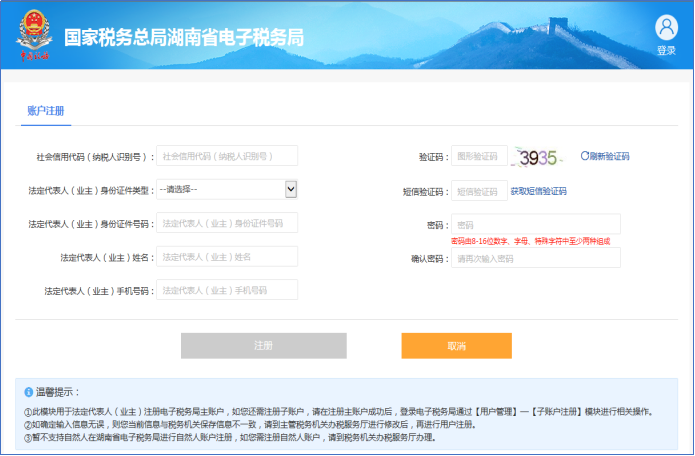Click the red password rule hint text
695x456 pixels.
(528, 242)
